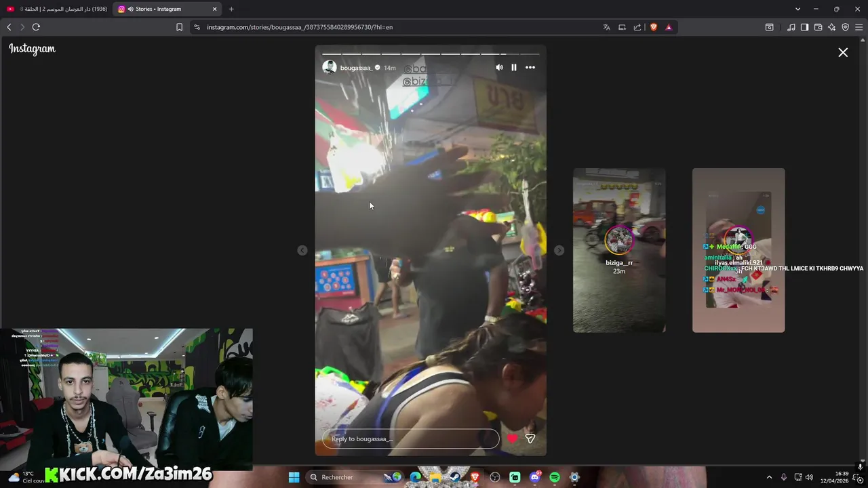This screenshot has height=488, width=868.
Task: Open bougassaa_ profile avatar
Action: click(330, 67)
